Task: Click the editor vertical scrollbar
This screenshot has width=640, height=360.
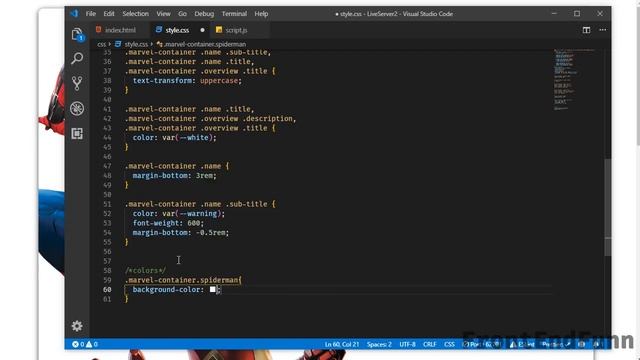Action: point(608,207)
